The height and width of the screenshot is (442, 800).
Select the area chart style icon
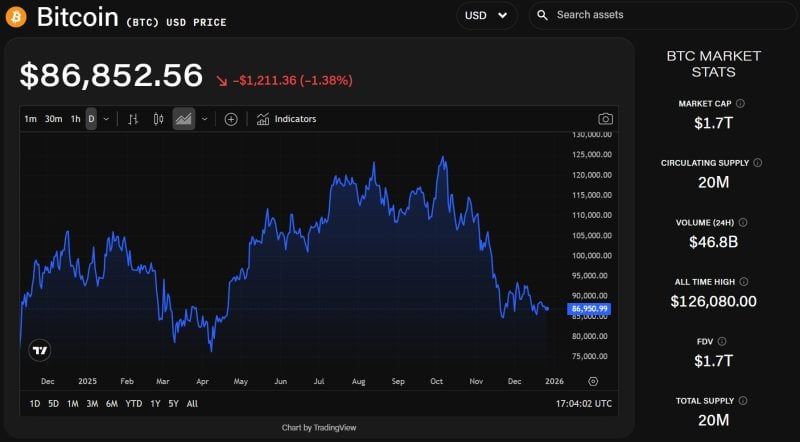(183, 119)
